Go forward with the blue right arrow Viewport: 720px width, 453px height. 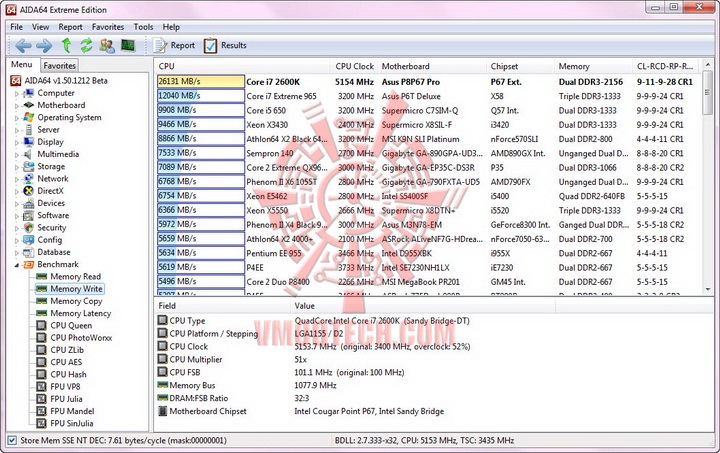point(44,45)
